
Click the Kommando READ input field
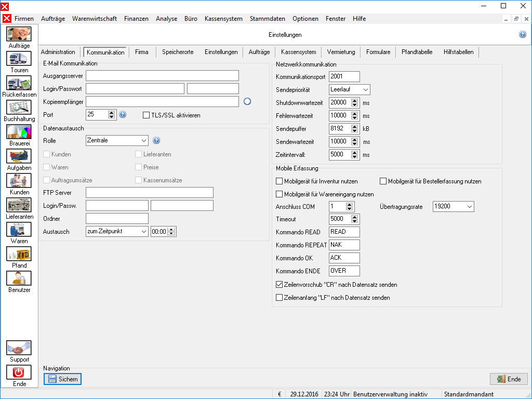344,232
